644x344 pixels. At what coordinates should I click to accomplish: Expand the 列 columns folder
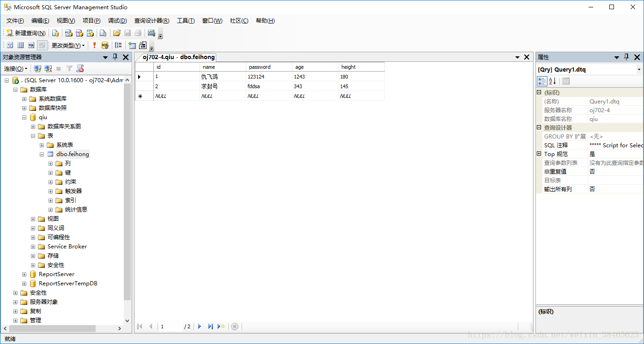51,163
